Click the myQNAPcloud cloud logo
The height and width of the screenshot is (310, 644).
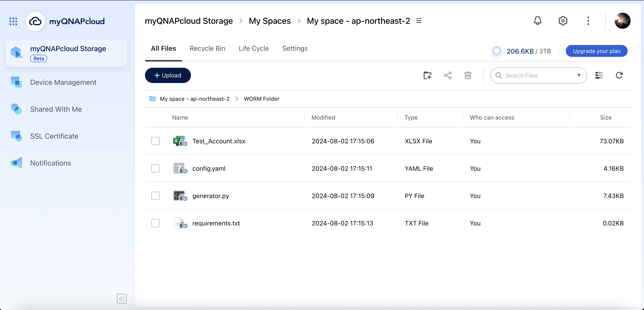[35, 21]
